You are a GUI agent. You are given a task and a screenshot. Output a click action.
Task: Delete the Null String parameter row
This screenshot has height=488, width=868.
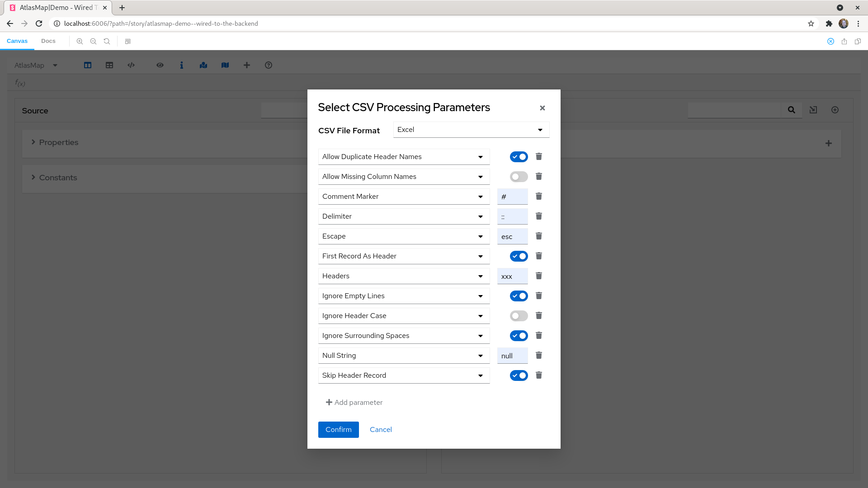(538, 355)
